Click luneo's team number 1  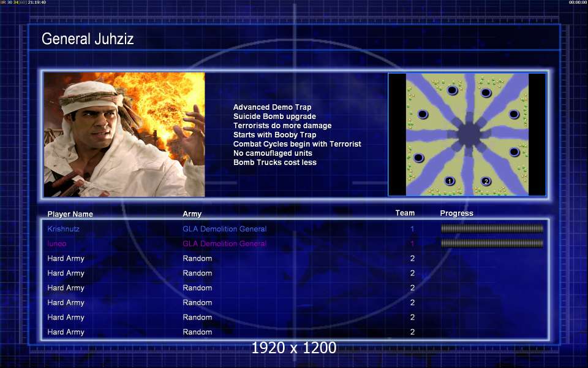pyautogui.click(x=412, y=243)
